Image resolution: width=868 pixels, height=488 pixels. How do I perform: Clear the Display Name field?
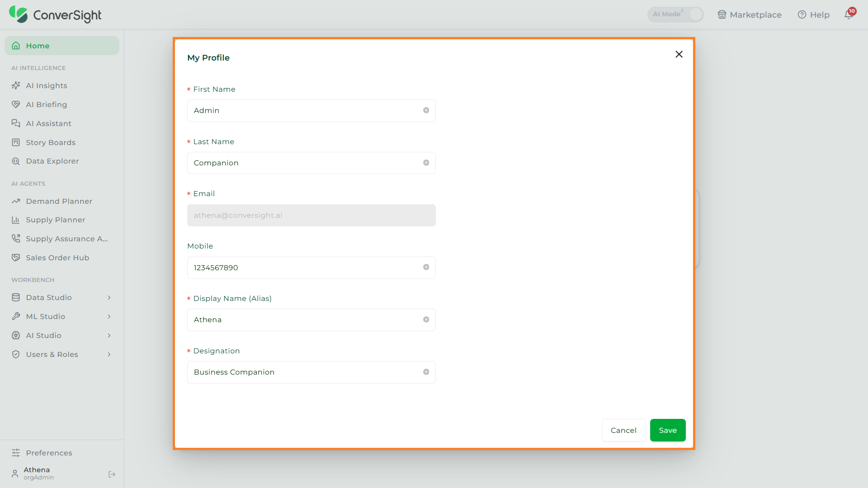pos(426,319)
